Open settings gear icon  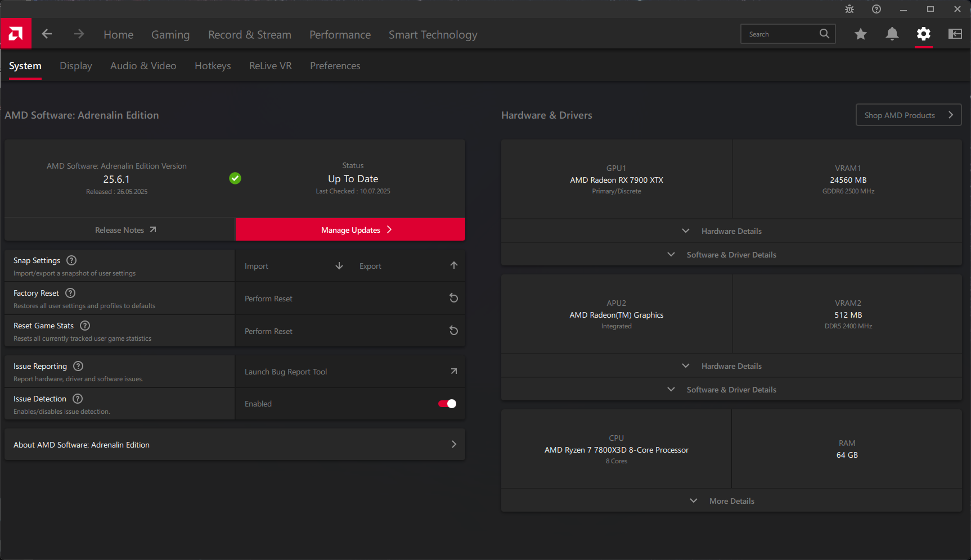tap(924, 34)
